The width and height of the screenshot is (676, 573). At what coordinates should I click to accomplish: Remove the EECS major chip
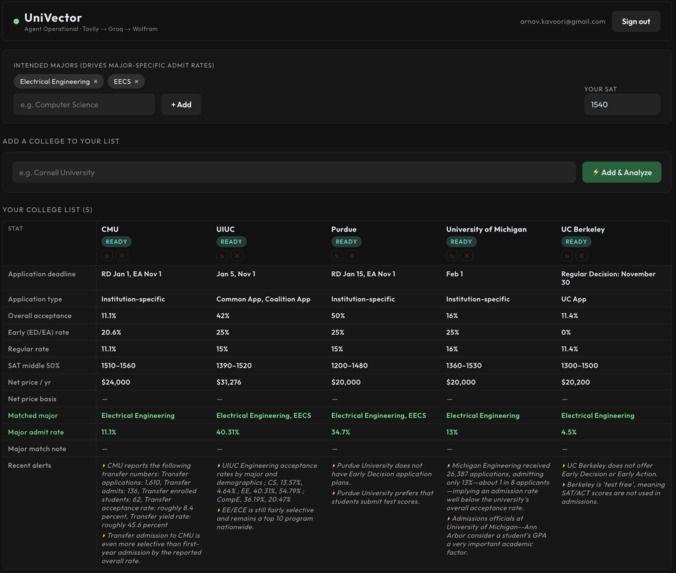tap(136, 81)
